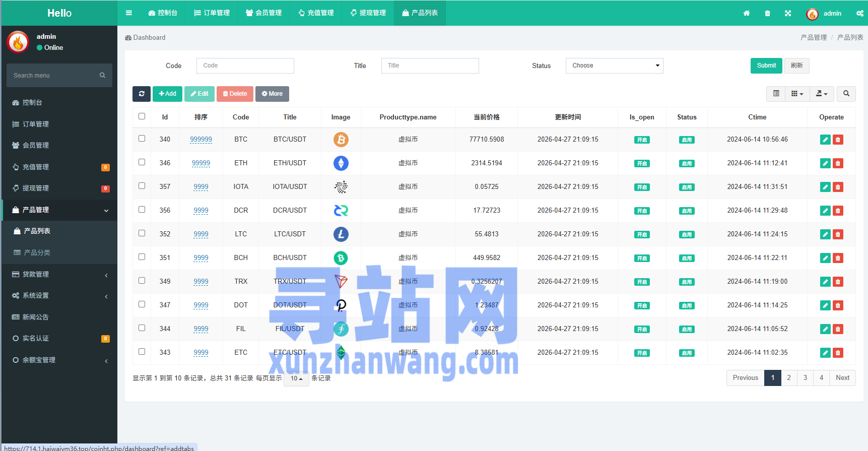Switch to the 充值管理 top tab
This screenshot has height=451, width=868.
click(316, 13)
